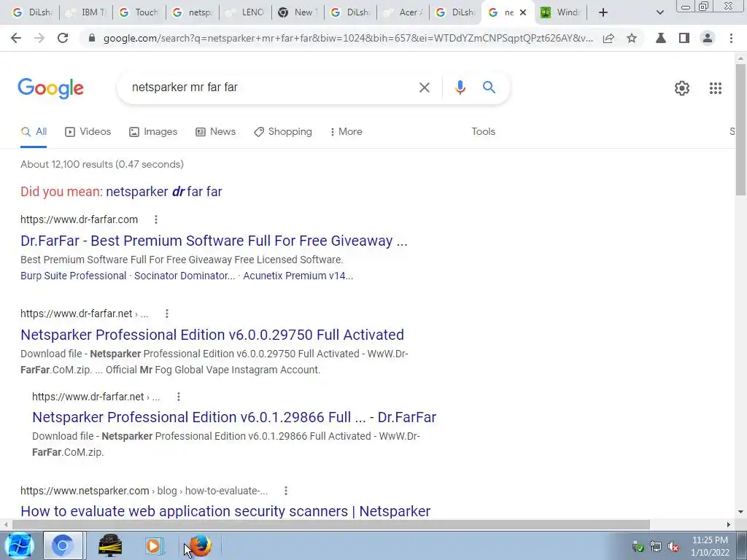
Task: Click suggested query netsparker dr far far
Action: click(164, 192)
